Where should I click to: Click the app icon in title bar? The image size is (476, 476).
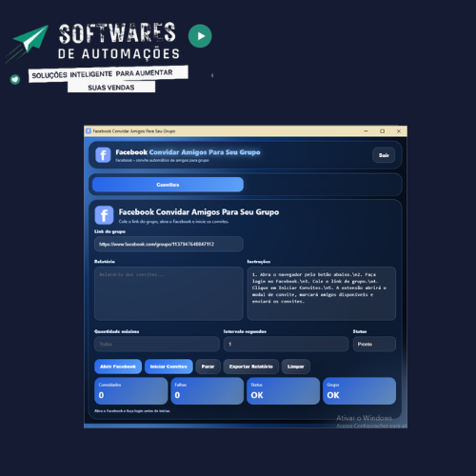89,131
